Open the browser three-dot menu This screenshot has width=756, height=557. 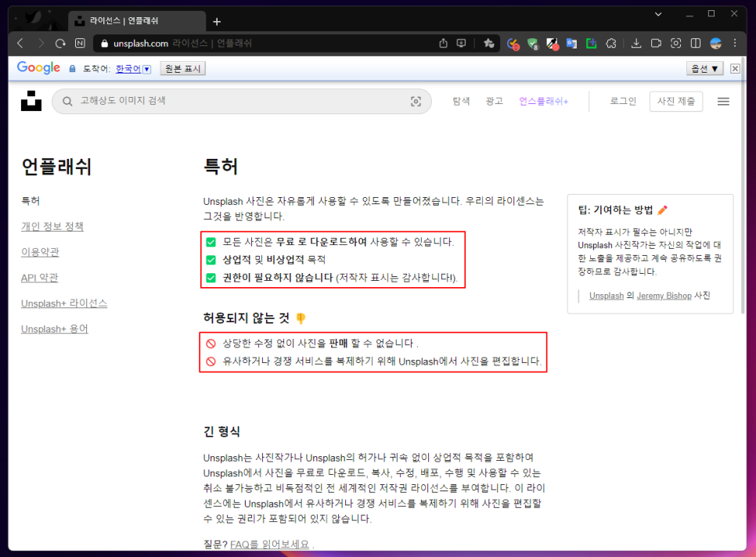click(x=735, y=43)
